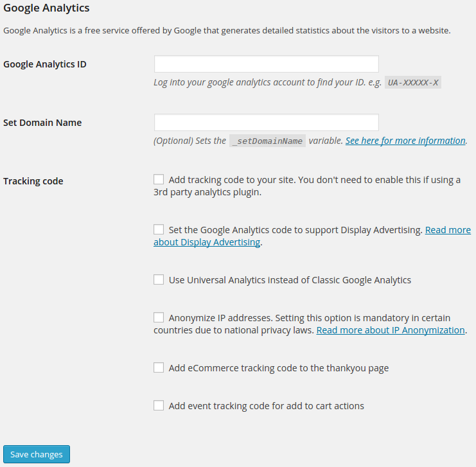Image resolution: width=476 pixels, height=467 pixels.
Task: Open the "See here for more information" link
Action: click(x=405, y=141)
